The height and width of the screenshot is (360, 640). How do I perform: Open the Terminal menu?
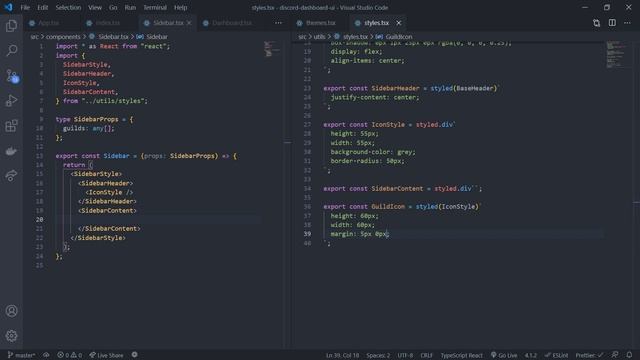tap(155, 7)
